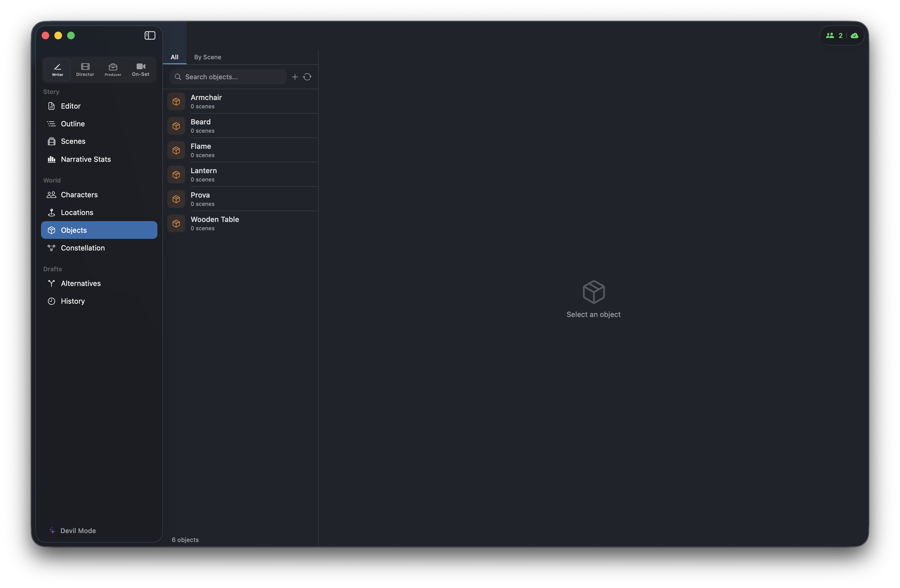This screenshot has width=900, height=588.
Task: Click the Search objects field
Action: pos(231,77)
